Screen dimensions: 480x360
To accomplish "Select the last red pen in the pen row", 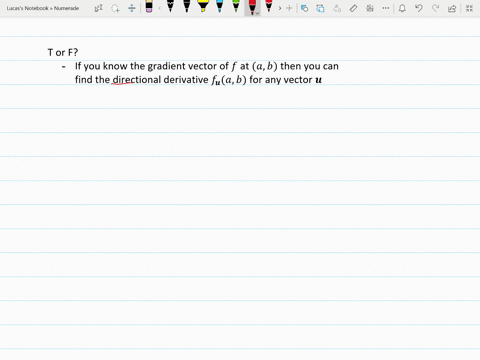I will [269, 6].
